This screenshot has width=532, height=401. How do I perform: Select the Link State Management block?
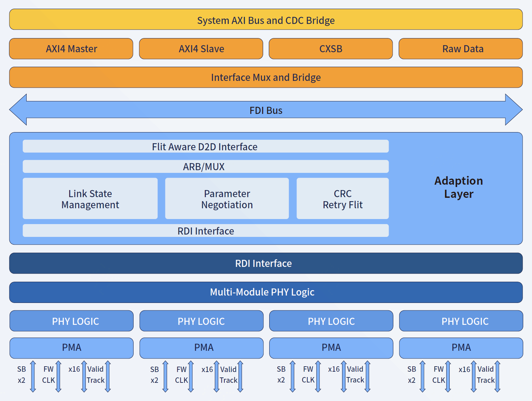coord(90,199)
